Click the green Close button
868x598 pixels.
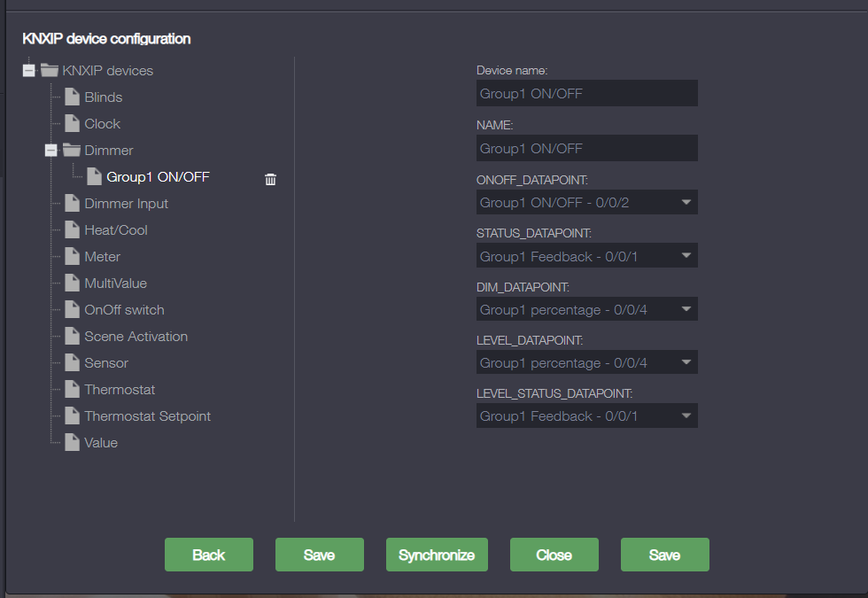click(554, 555)
